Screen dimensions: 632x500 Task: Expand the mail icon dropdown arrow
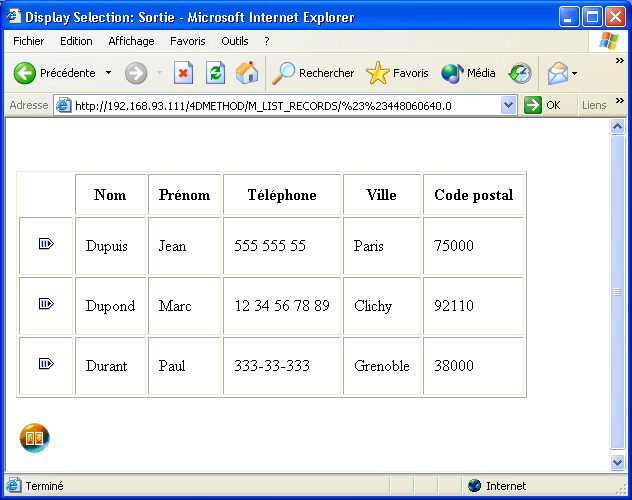coord(574,74)
